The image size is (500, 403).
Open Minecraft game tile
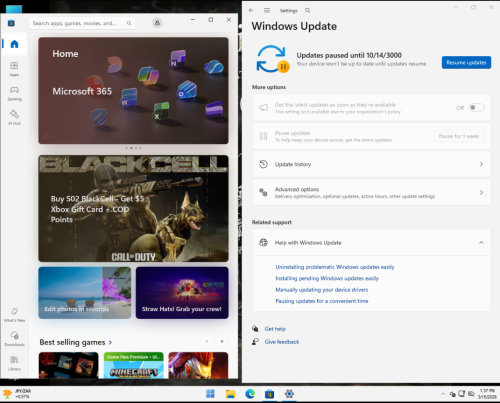[133, 365]
